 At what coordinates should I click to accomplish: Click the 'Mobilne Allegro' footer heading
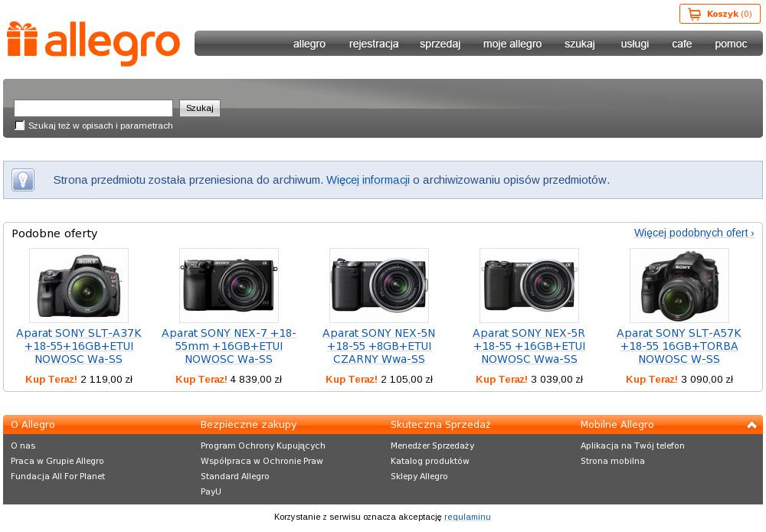pyautogui.click(x=617, y=425)
